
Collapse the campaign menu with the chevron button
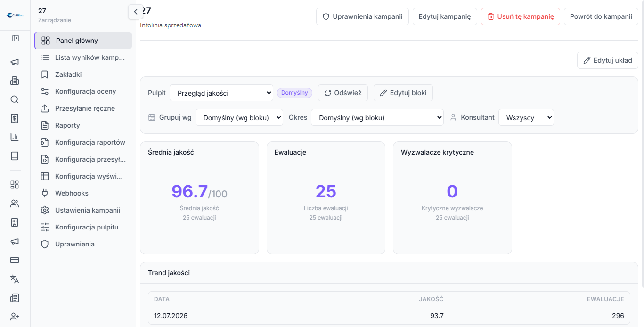point(136,12)
